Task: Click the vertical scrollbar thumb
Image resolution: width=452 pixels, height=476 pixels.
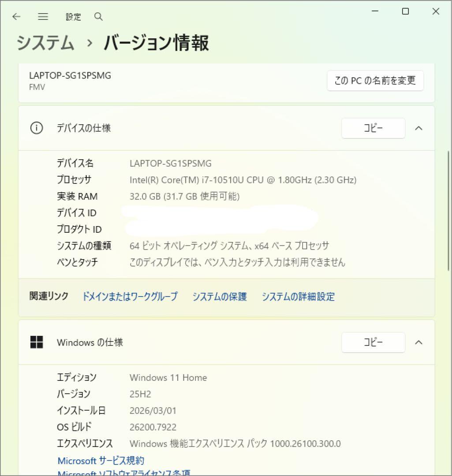Action: [x=448, y=210]
